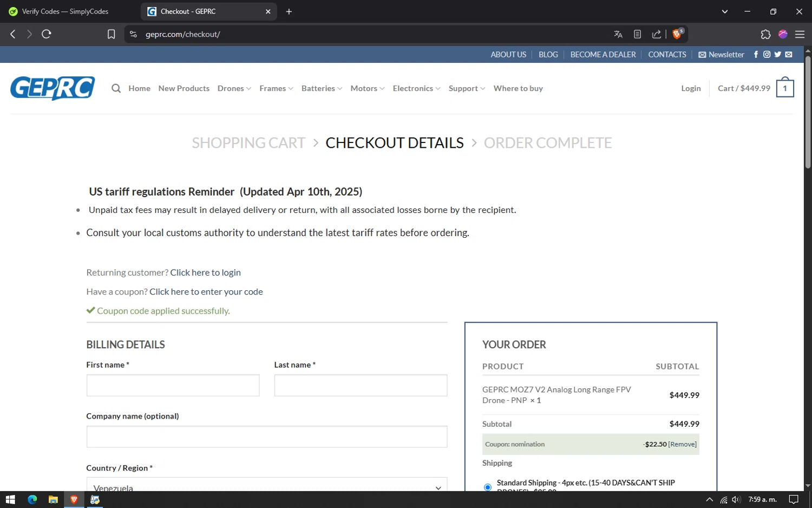
Task: Open Windows Start menu
Action: click(10, 499)
